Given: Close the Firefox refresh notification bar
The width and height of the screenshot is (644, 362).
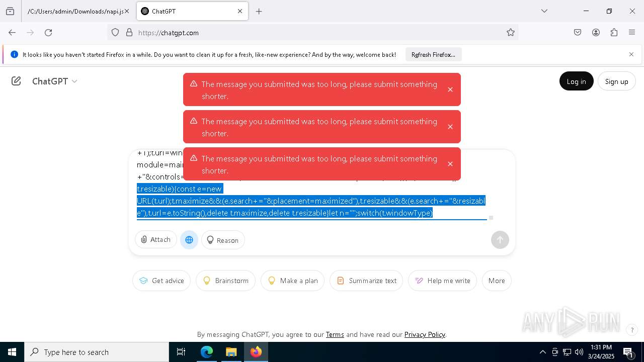Looking at the screenshot, I should click(631, 54).
